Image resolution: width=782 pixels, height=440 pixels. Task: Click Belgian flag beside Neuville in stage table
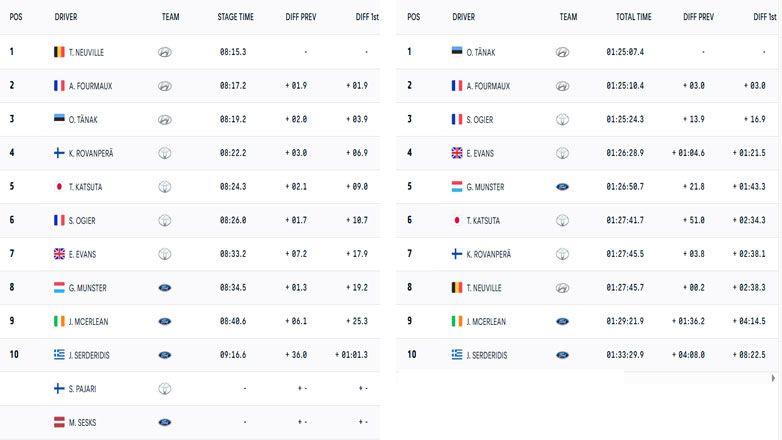pyautogui.click(x=59, y=52)
